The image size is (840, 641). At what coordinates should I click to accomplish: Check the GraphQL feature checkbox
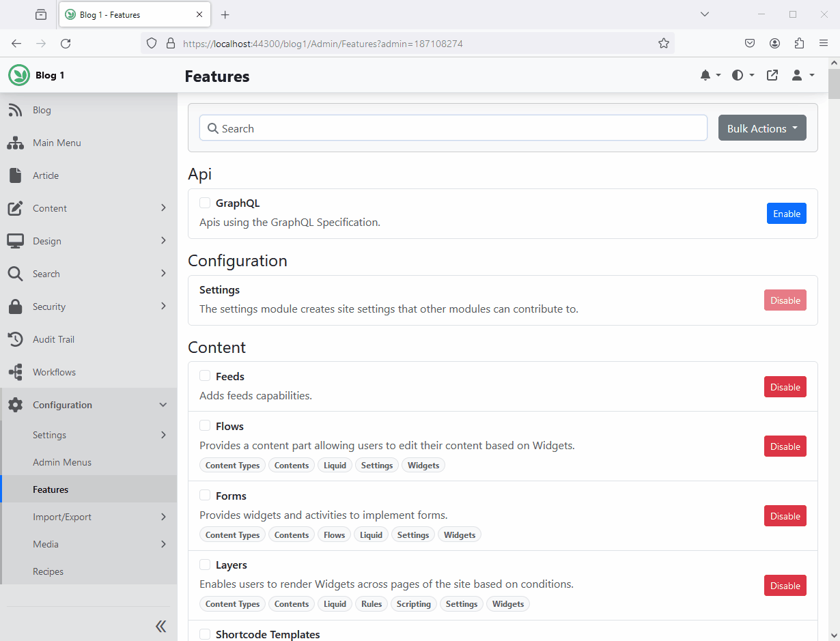(205, 203)
